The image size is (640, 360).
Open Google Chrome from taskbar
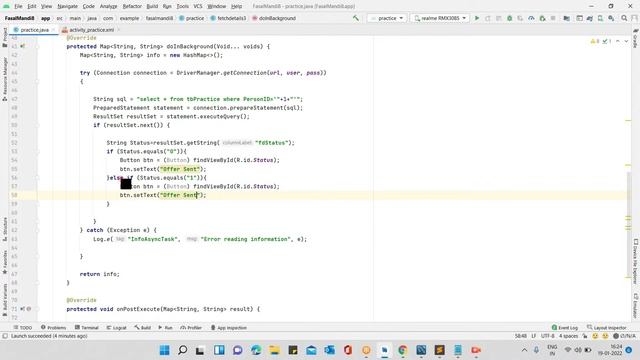tap(403, 350)
